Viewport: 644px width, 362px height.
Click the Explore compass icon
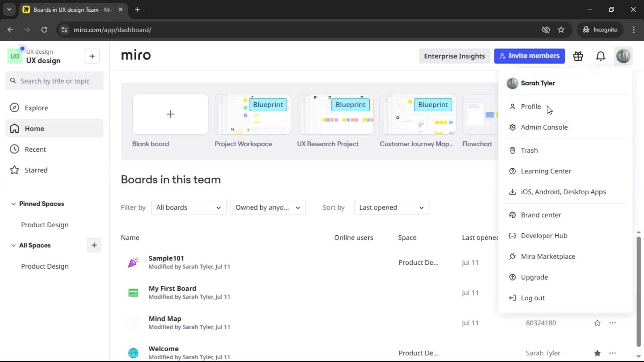tap(14, 108)
